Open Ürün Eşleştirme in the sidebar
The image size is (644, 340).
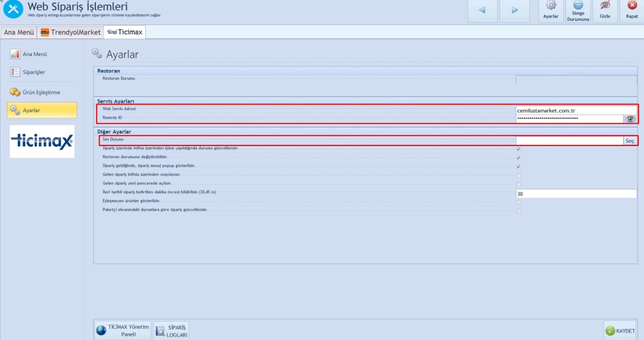click(x=35, y=92)
